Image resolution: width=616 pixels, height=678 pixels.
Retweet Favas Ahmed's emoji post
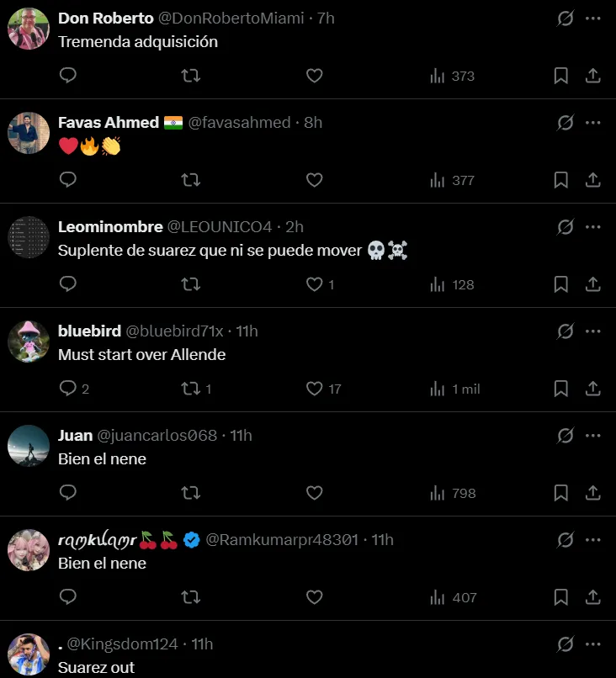(190, 180)
